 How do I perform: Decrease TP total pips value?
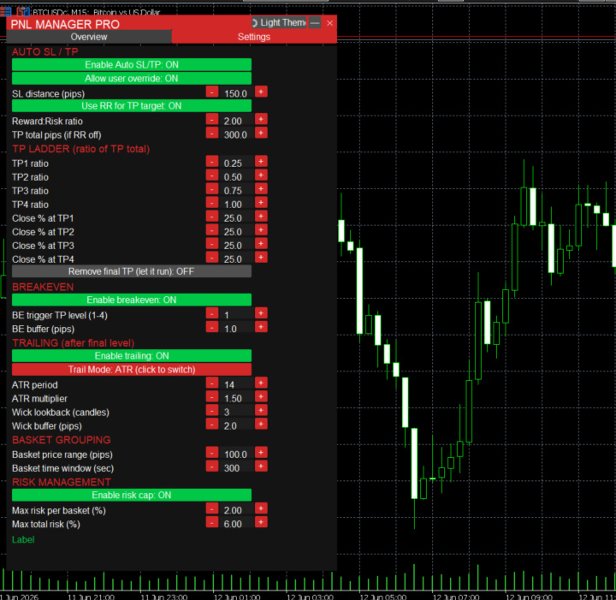pyautogui.click(x=212, y=133)
